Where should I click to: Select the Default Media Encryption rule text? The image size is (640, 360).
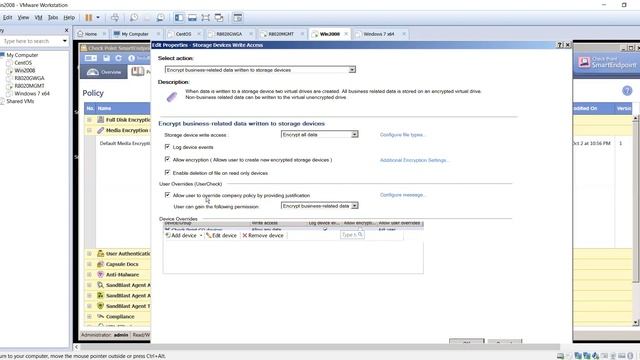coord(125,143)
